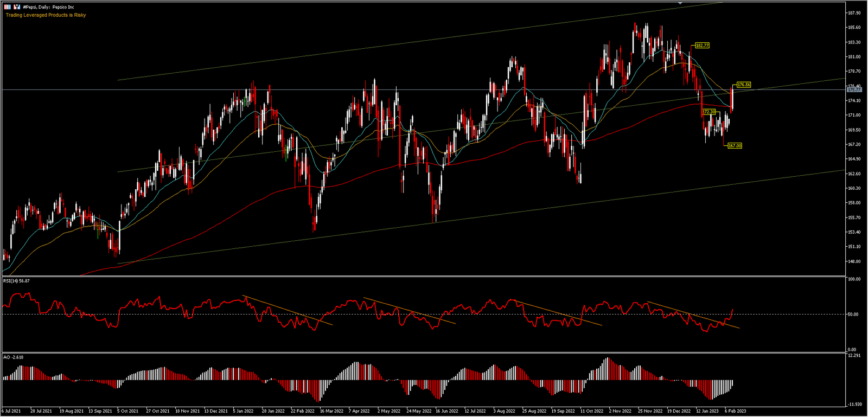
Task: Click the 187.90 level on price scale
Action: pyautogui.click(x=854, y=13)
